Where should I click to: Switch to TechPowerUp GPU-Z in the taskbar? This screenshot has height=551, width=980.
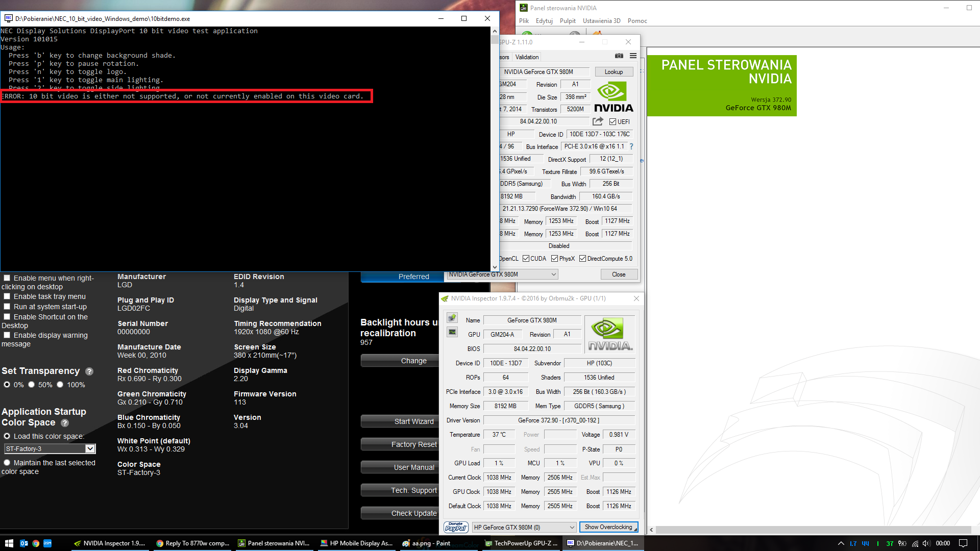pos(521,543)
